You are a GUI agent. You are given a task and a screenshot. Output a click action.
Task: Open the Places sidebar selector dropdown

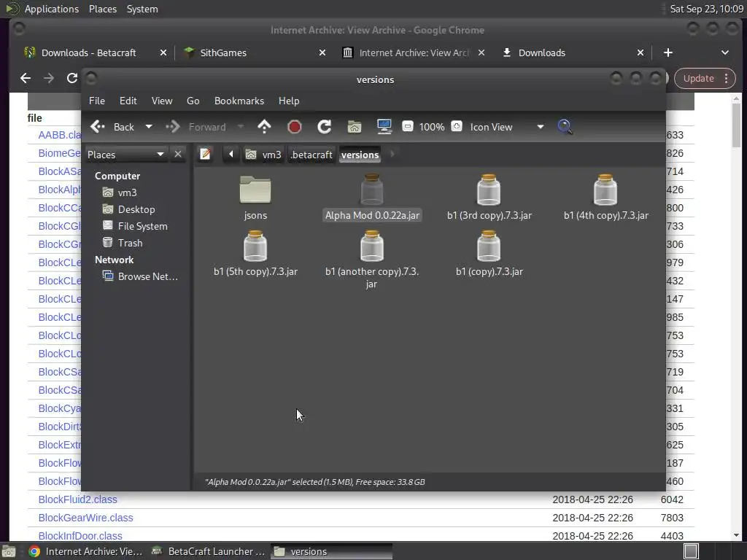[x=125, y=155]
